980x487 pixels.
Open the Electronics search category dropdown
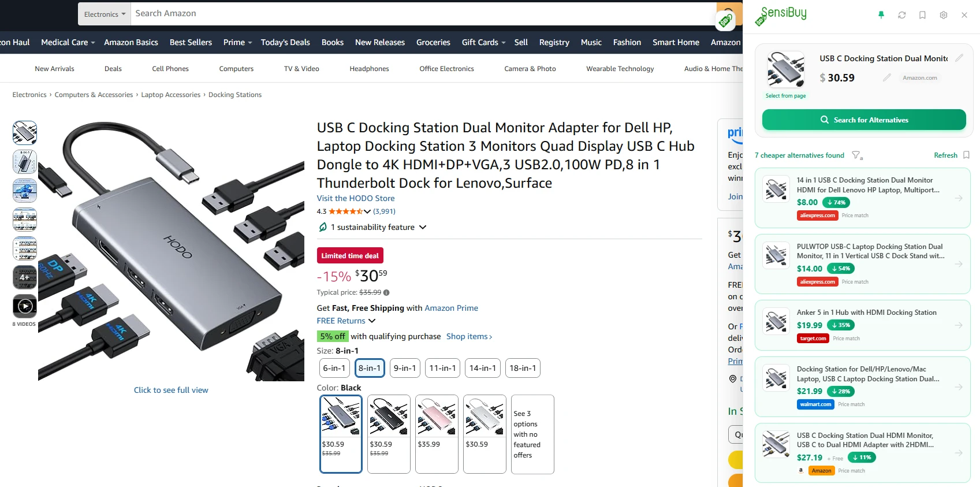pos(105,14)
